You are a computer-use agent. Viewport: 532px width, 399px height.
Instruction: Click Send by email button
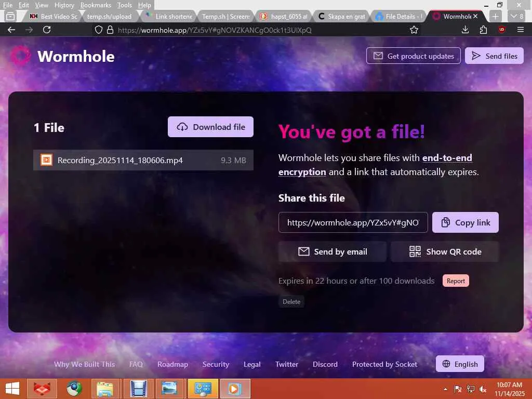click(332, 251)
